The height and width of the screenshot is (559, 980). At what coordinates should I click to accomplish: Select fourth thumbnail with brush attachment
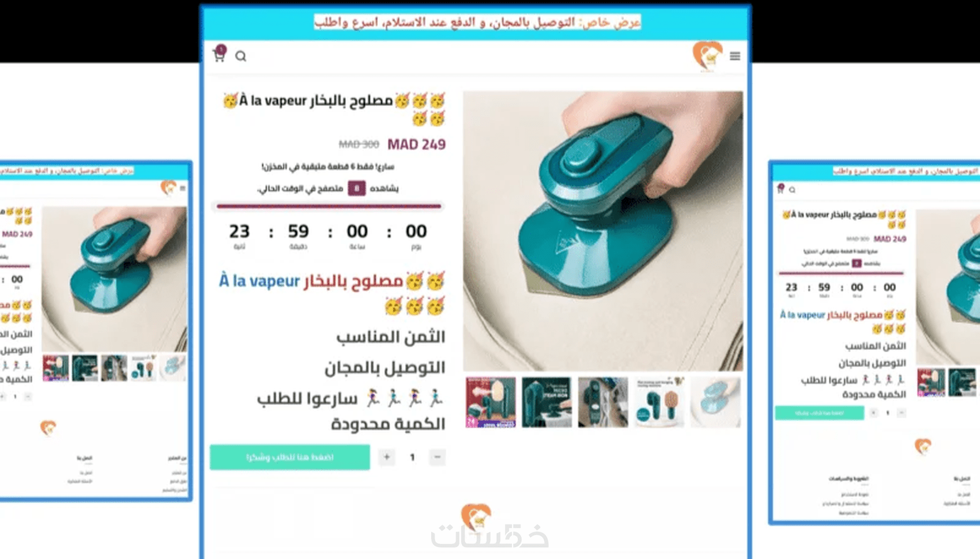click(659, 402)
